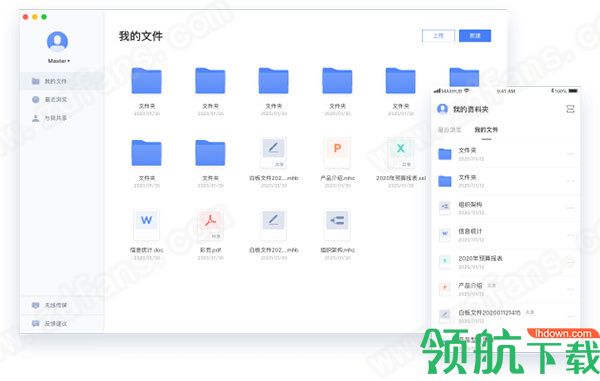Open the 信息统计.doc Word file icon

coord(147,225)
